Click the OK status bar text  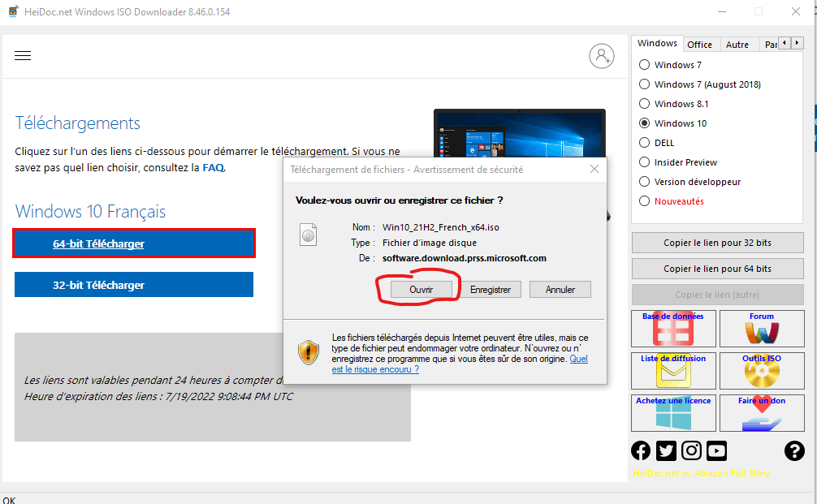point(9,499)
